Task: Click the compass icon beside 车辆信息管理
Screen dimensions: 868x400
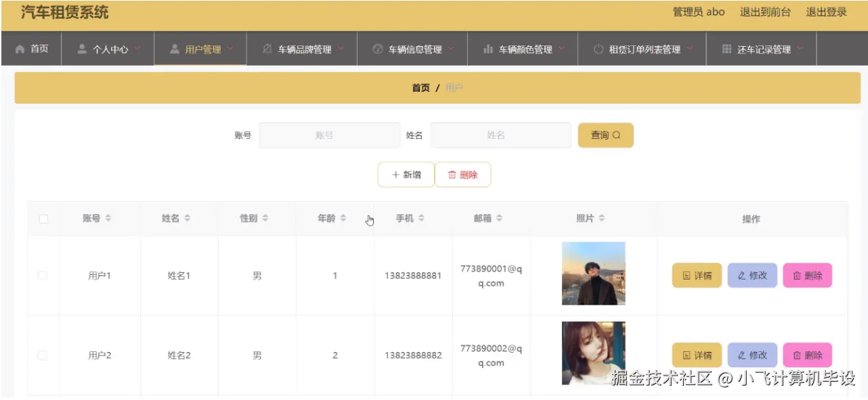Action: pos(378,49)
